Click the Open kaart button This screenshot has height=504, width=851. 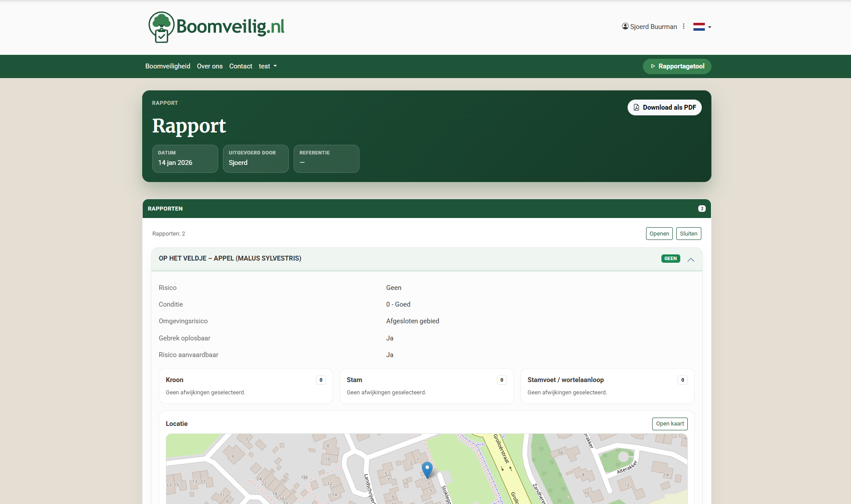tap(669, 424)
